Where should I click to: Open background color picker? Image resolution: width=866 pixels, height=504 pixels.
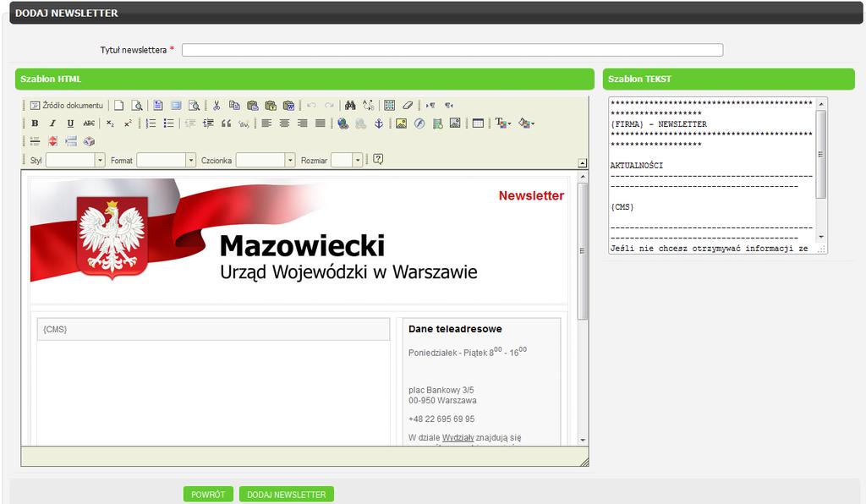click(x=526, y=123)
